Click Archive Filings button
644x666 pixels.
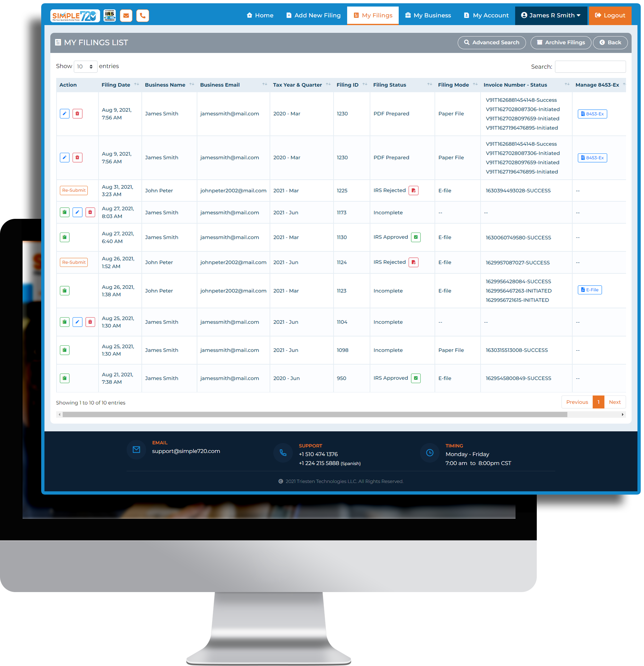[x=561, y=42]
